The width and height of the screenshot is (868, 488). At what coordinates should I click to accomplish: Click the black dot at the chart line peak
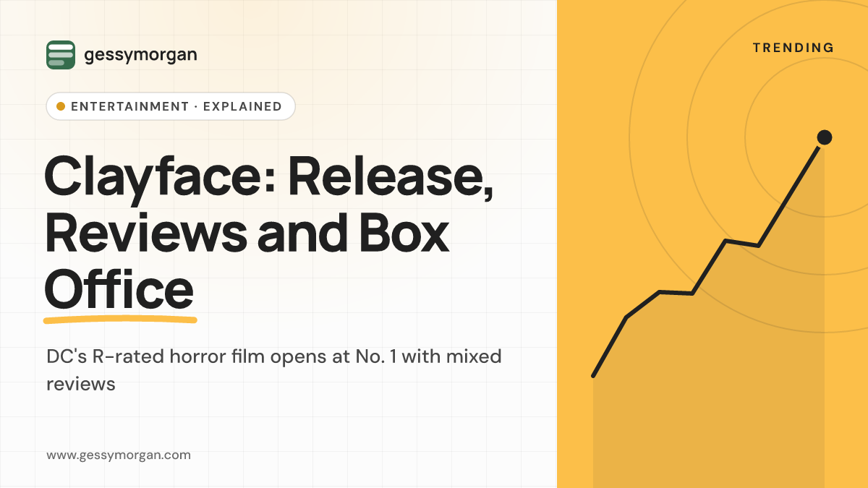[x=824, y=137]
